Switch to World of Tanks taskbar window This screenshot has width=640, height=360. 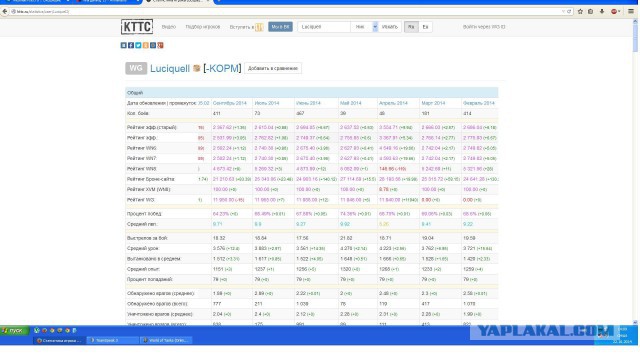pos(166,340)
